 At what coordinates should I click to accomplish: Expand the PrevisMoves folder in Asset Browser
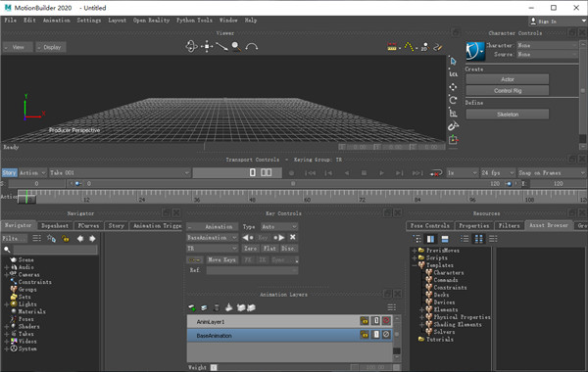(415, 251)
